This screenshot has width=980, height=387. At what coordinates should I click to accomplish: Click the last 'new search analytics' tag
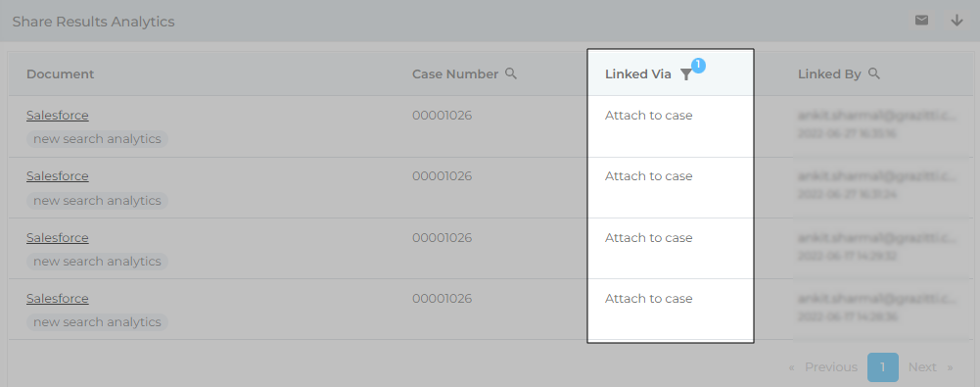pyautogui.click(x=97, y=322)
